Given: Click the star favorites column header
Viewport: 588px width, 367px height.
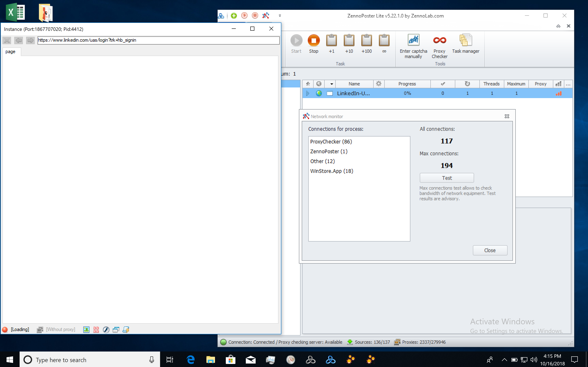Looking at the screenshot, I should (308, 84).
